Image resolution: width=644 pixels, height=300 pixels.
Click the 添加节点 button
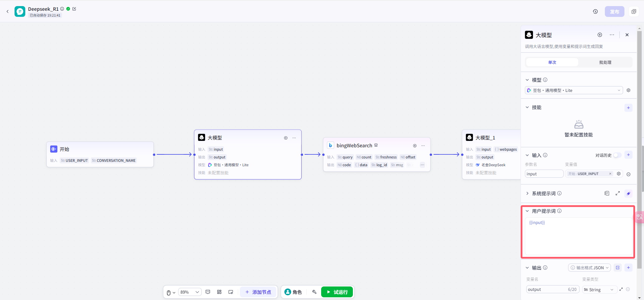pyautogui.click(x=258, y=292)
